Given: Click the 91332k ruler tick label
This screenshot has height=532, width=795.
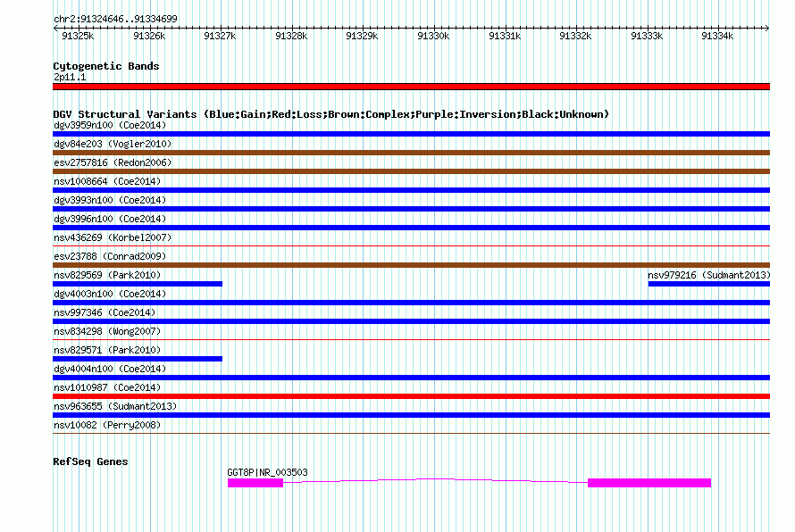Looking at the screenshot, I should (575, 36).
